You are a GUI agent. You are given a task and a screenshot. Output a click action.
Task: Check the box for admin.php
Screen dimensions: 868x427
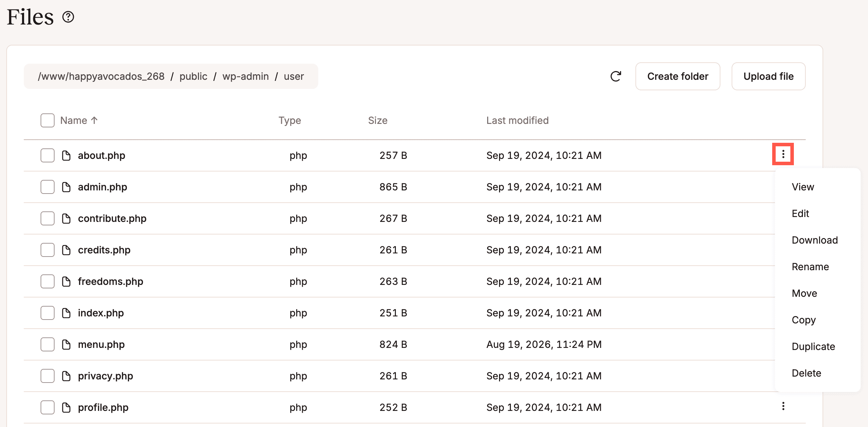tap(48, 187)
